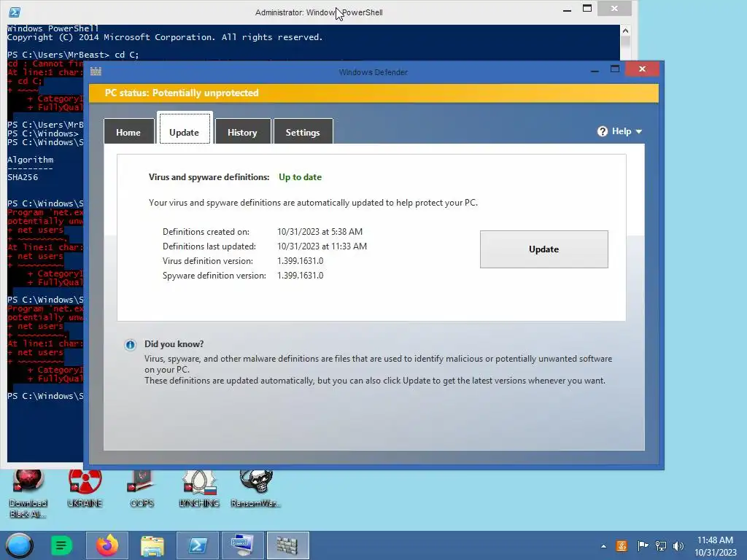Select the RansomWar... desktop icon

(x=256, y=489)
